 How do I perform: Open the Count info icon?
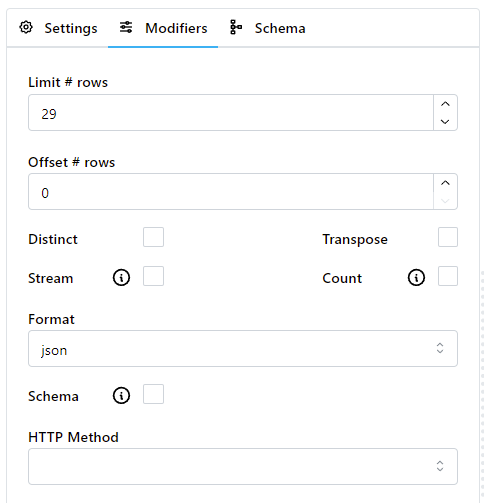[416, 278]
